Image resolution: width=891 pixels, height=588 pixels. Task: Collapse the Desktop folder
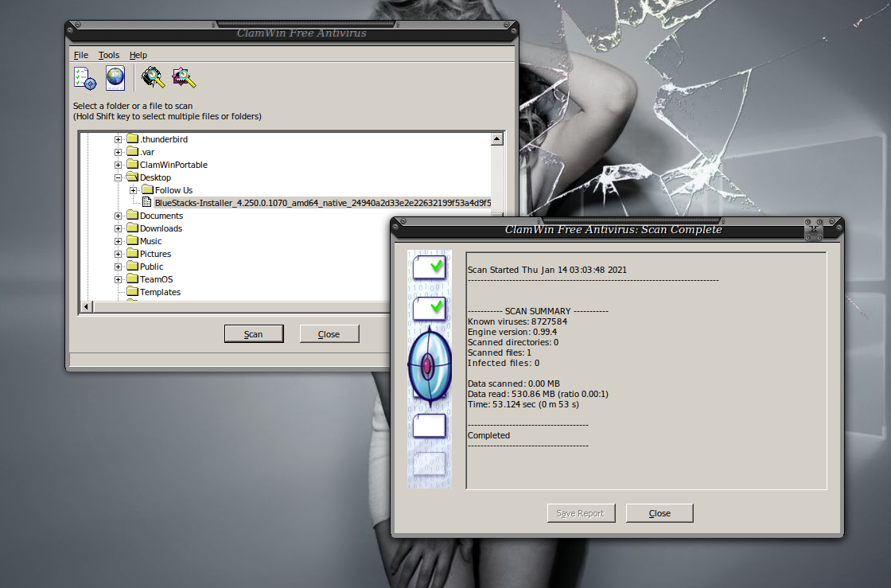coord(119,177)
